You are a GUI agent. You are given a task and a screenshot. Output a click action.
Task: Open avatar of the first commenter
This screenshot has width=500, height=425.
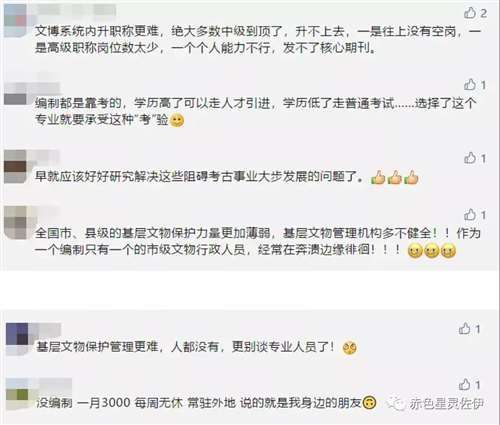[15, 20]
